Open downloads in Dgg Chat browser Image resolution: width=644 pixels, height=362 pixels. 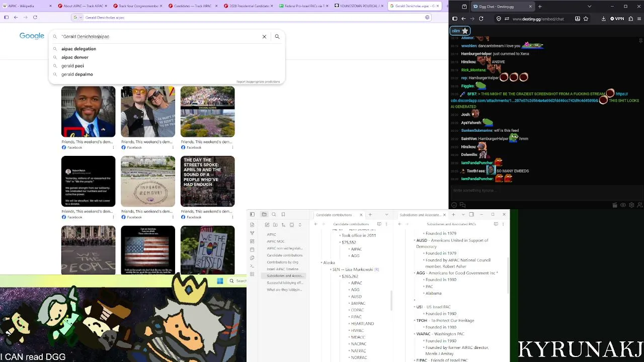point(603,19)
